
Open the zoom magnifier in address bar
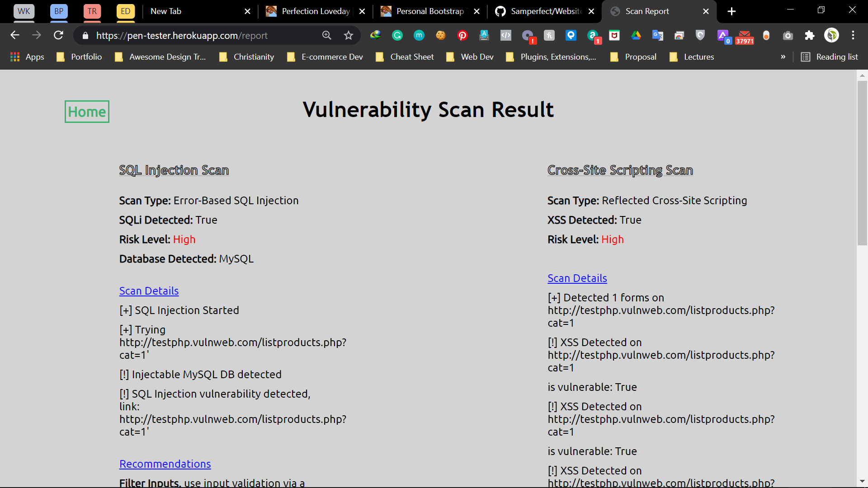326,35
